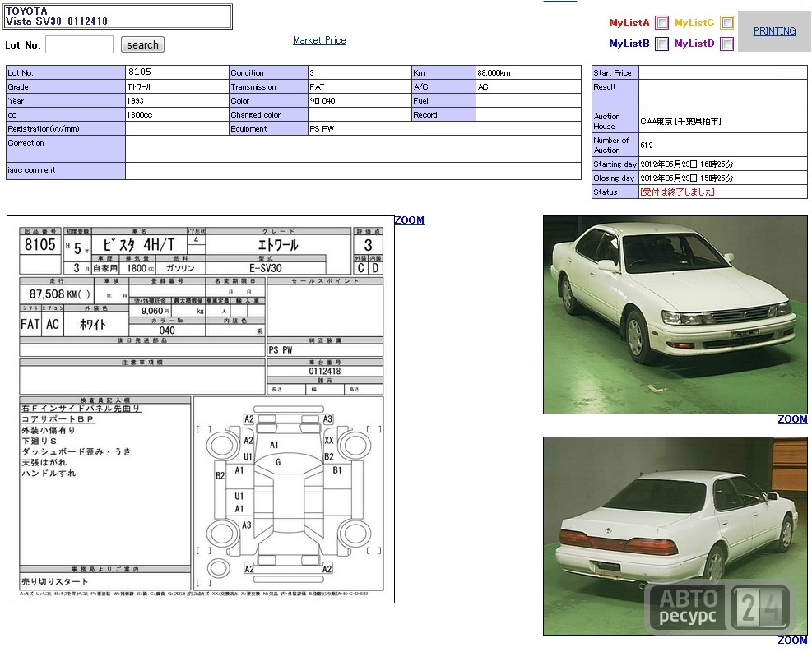The width and height of the screenshot is (812, 652).
Task: Open the PRINTING link
Action: [x=774, y=31]
